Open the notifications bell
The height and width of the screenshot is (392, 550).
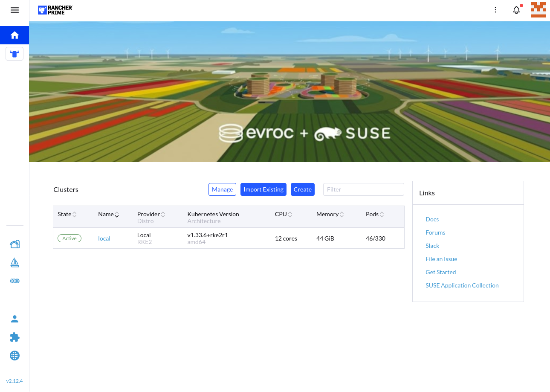pyautogui.click(x=516, y=10)
